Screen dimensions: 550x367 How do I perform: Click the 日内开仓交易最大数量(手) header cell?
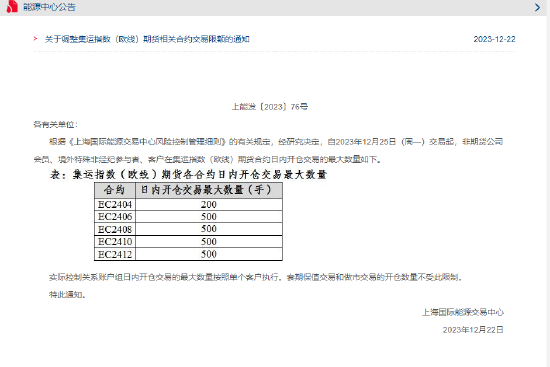point(209,190)
